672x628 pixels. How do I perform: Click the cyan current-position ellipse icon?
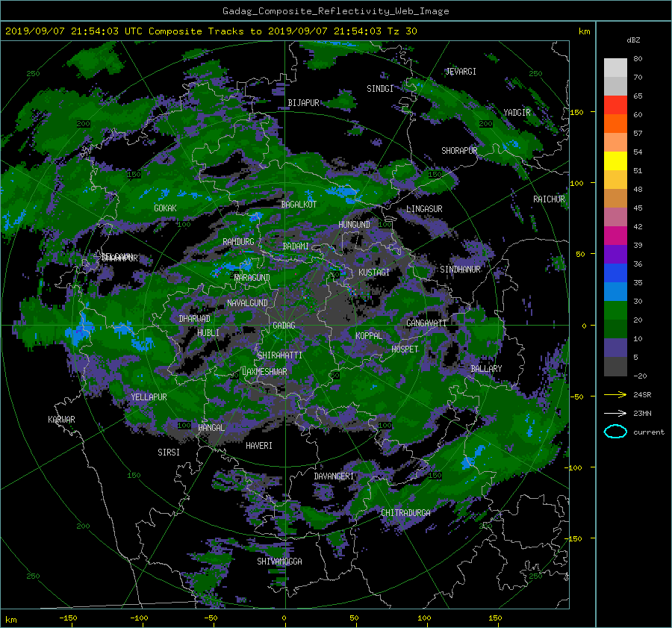tap(615, 432)
